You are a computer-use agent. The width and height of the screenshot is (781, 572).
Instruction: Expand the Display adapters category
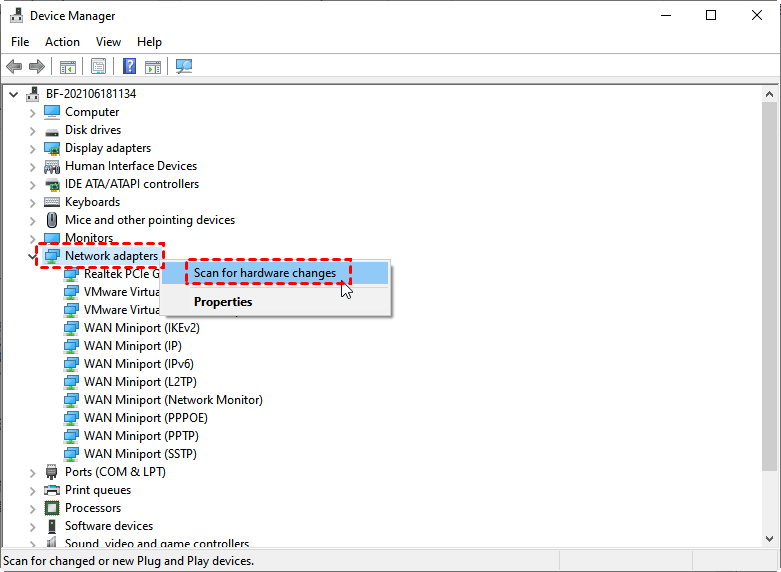pyautogui.click(x=32, y=149)
